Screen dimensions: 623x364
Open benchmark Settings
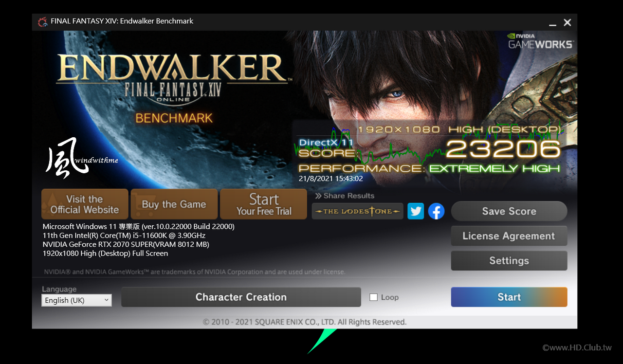pyautogui.click(x=509, y=261)
